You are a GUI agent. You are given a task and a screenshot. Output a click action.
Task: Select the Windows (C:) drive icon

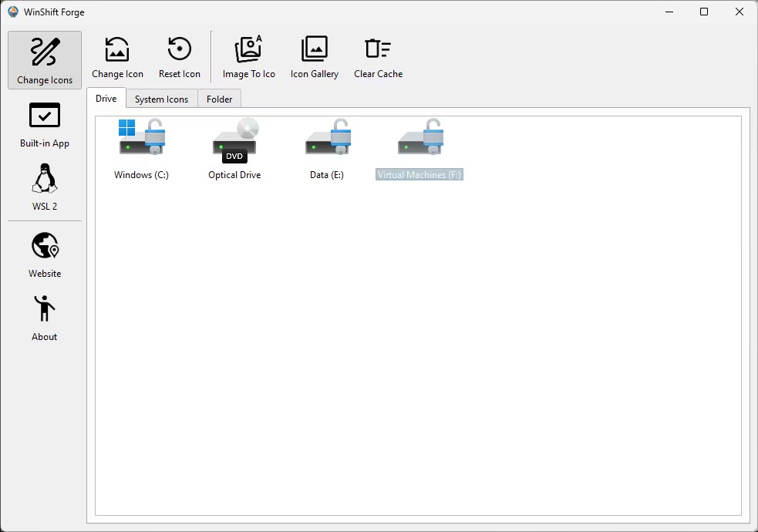point(142,139)
